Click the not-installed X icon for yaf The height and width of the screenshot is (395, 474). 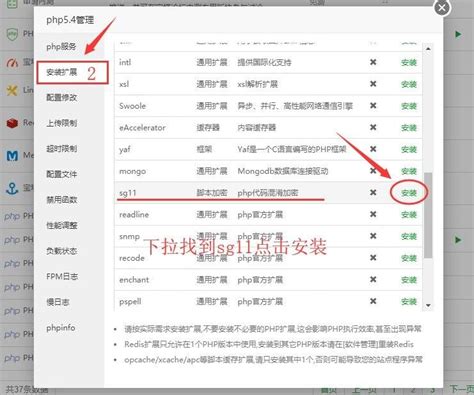[373, 149]
